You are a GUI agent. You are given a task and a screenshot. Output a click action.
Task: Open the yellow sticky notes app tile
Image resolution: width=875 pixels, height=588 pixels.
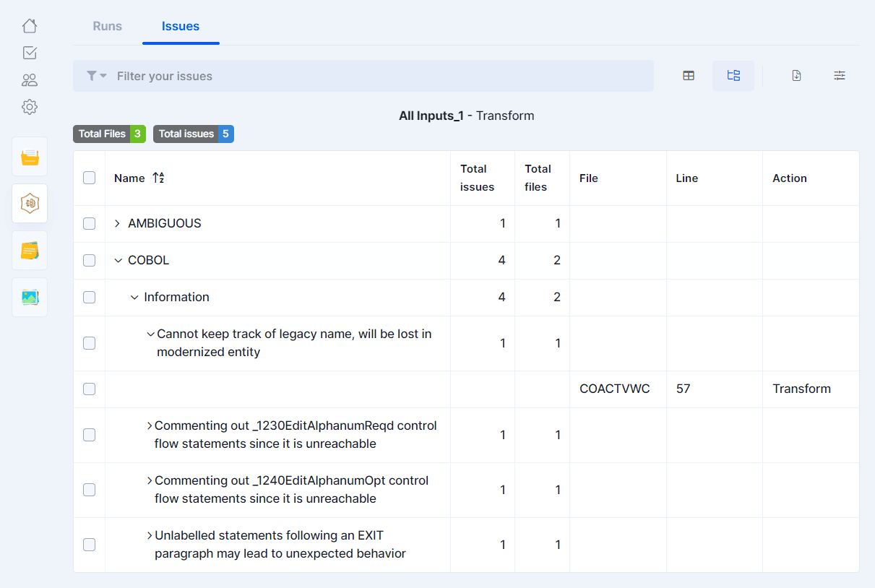(30, 251)
